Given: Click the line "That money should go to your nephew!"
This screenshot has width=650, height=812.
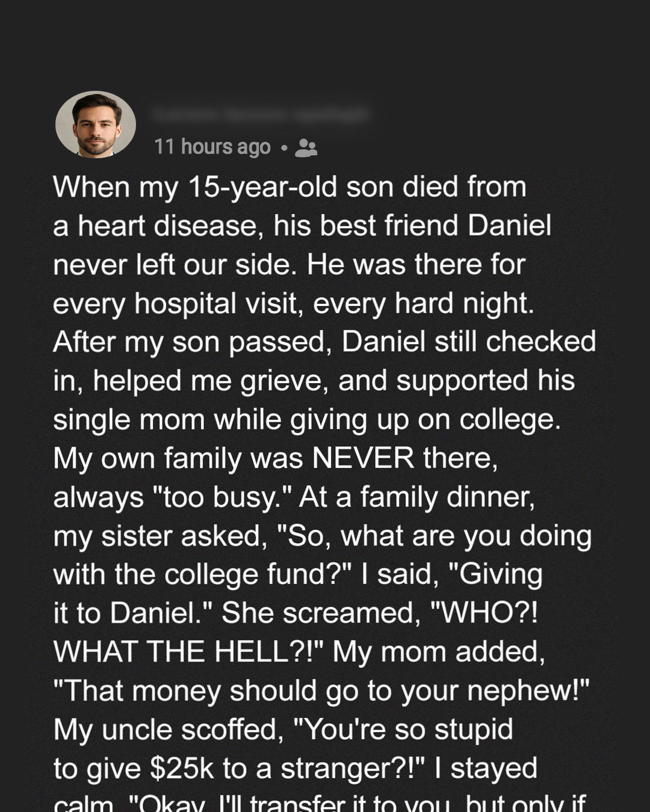Looking at the screenshot, I should pos(321,691).
